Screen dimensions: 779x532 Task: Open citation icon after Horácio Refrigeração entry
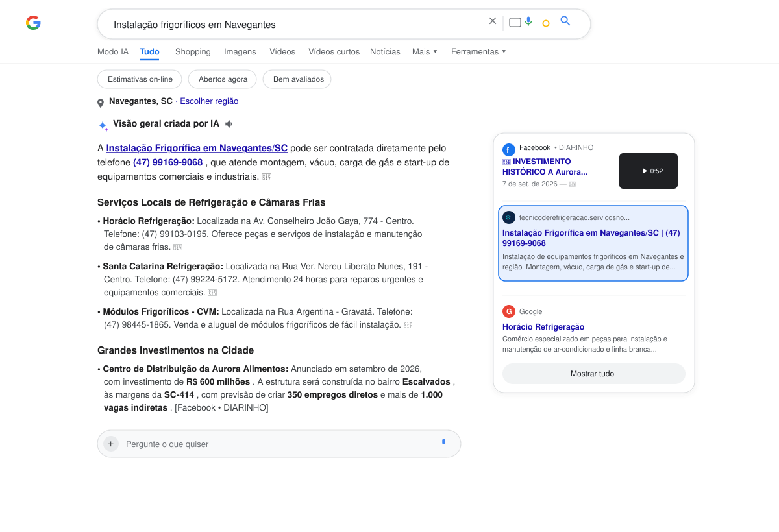(x=178, y=247)
